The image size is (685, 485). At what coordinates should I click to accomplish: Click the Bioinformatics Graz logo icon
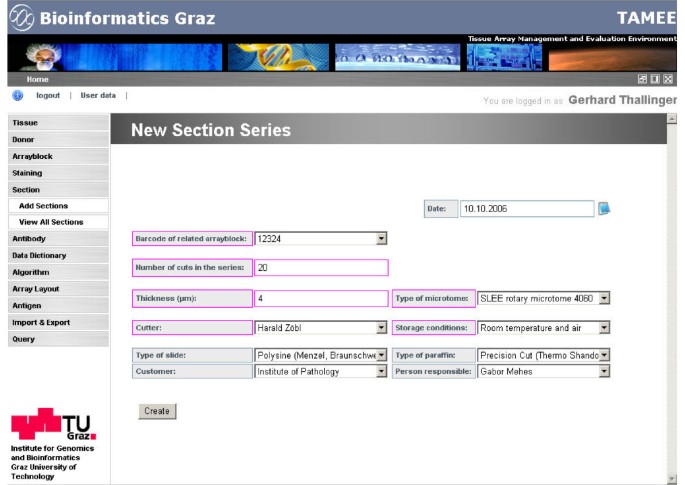(x=22, y=17)
